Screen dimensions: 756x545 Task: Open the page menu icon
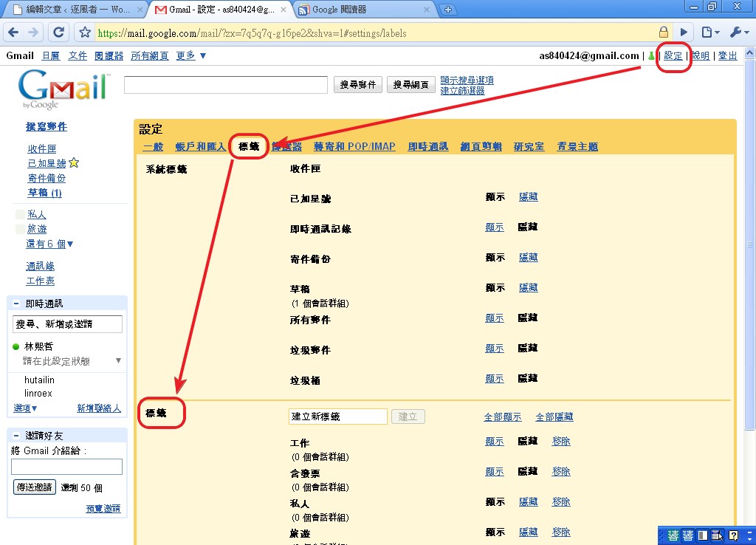[x=709, y=32]
